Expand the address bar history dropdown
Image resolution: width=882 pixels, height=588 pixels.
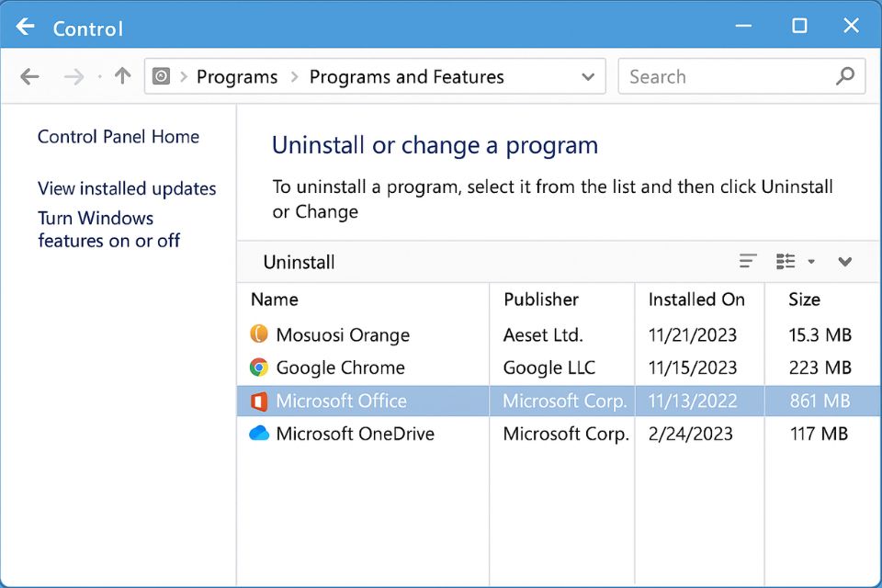pos(588,77)
